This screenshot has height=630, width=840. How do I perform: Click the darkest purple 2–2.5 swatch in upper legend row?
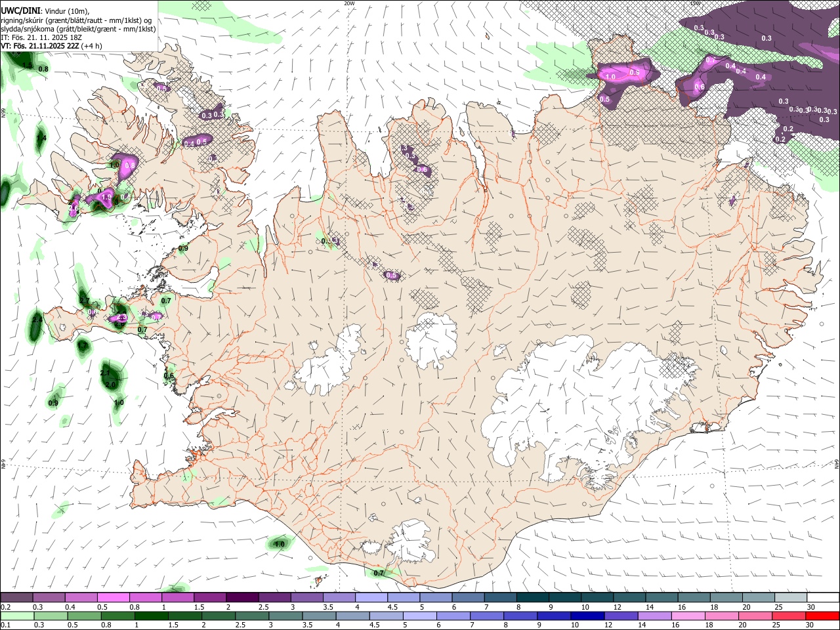point(242,598)
